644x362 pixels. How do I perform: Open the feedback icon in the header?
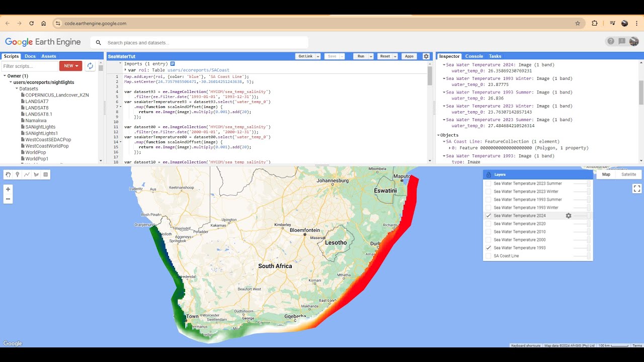[622, 41]
